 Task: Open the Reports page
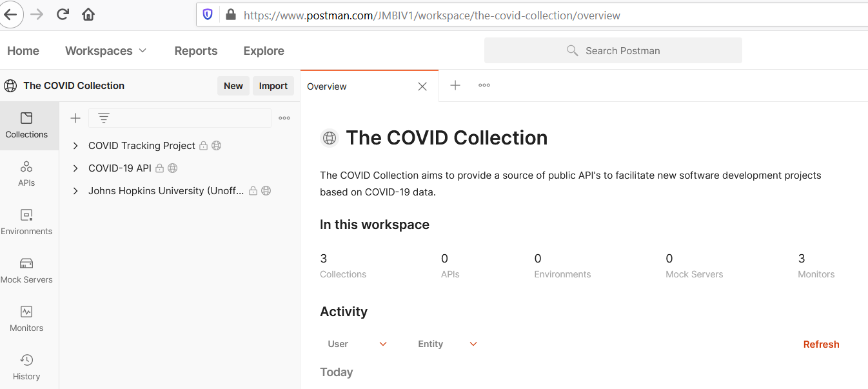[x=196, y=51]
